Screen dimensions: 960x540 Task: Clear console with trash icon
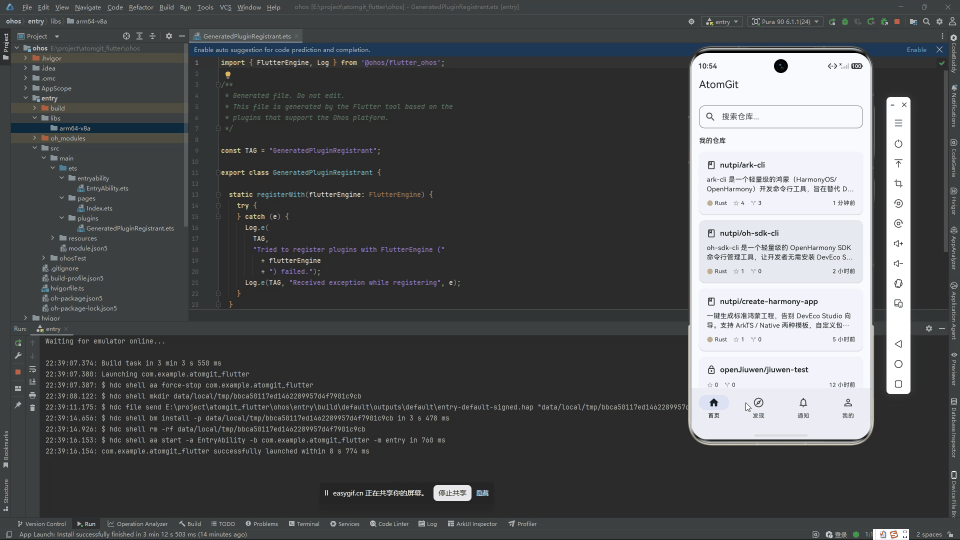32,408
